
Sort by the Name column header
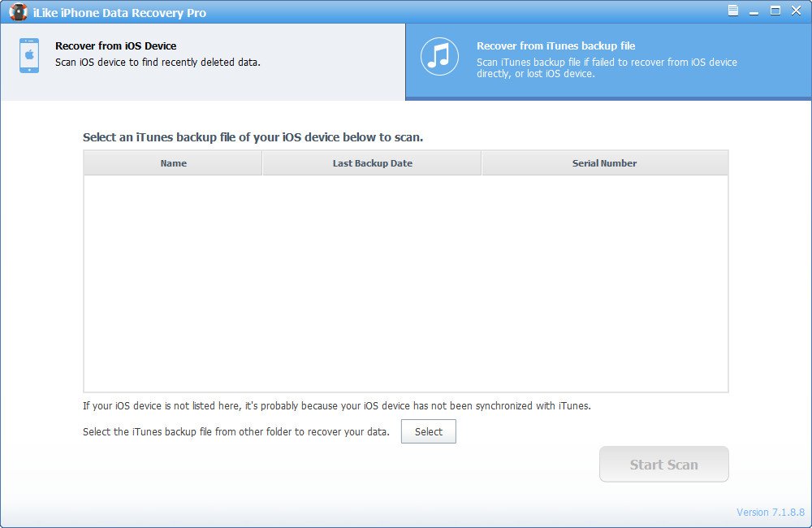(x=173, y=163)
